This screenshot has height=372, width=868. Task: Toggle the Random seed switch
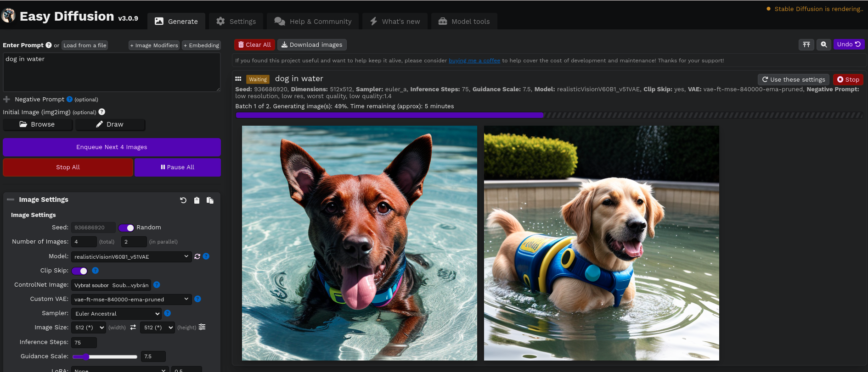coord(126,228)
